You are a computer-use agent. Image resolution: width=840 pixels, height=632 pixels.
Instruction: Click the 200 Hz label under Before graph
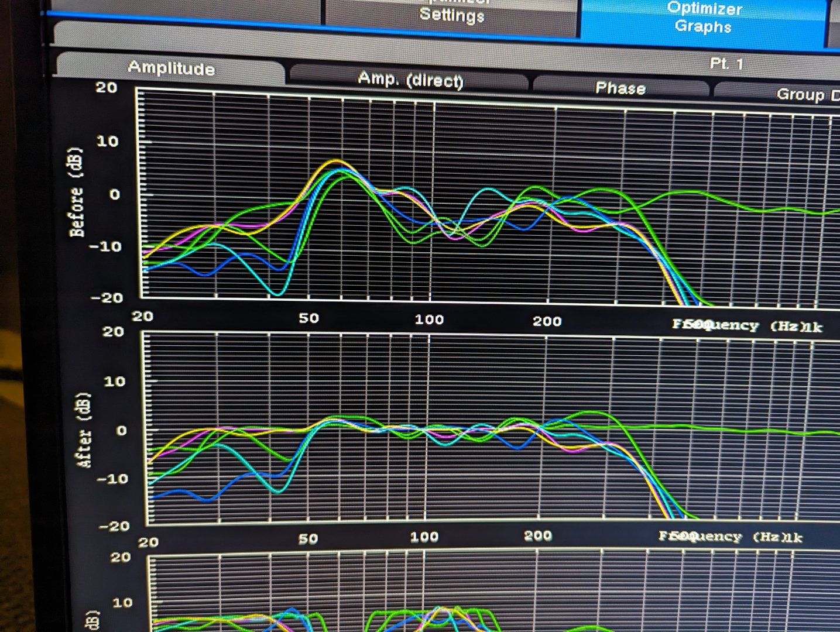click(x=547, y=321)
